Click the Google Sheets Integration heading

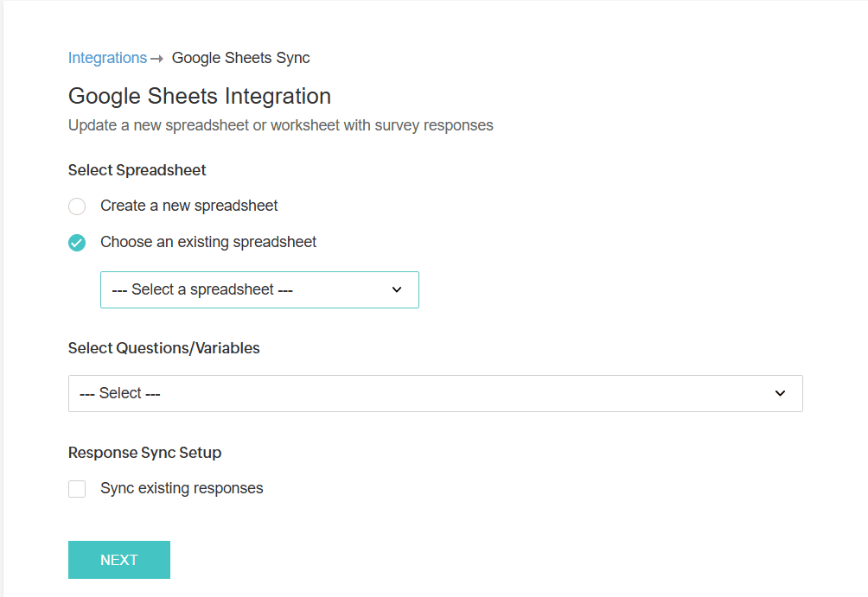pos(199,96)
